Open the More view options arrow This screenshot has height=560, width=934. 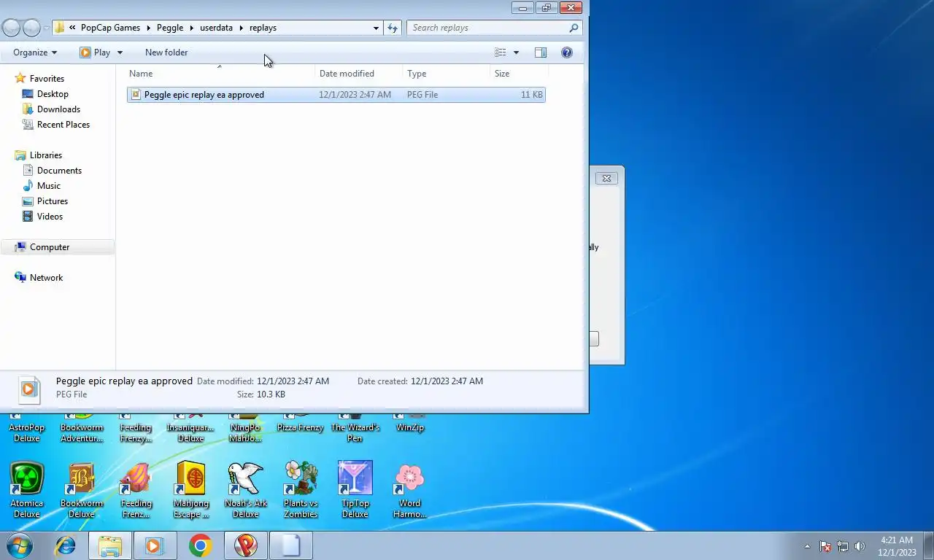[516, 52]
